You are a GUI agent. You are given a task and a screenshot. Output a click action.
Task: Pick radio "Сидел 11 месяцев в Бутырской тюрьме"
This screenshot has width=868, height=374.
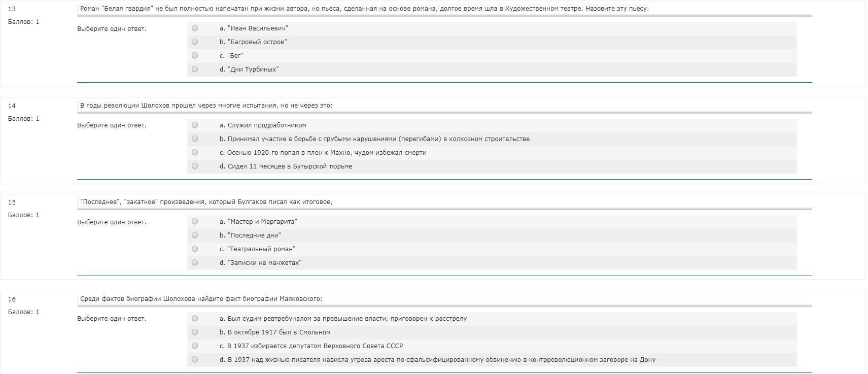click(x=195, y=166)
